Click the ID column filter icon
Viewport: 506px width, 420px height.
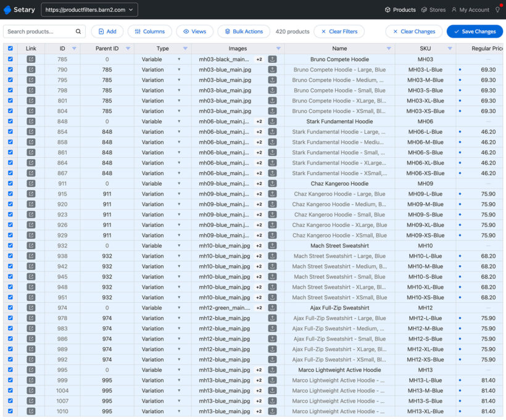[x=74, y=48]
